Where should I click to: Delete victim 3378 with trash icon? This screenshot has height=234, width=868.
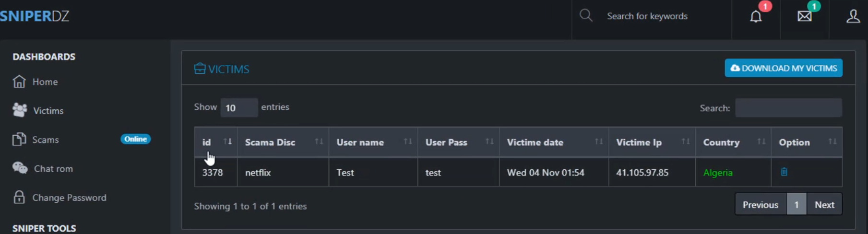(x=784, y=172)
